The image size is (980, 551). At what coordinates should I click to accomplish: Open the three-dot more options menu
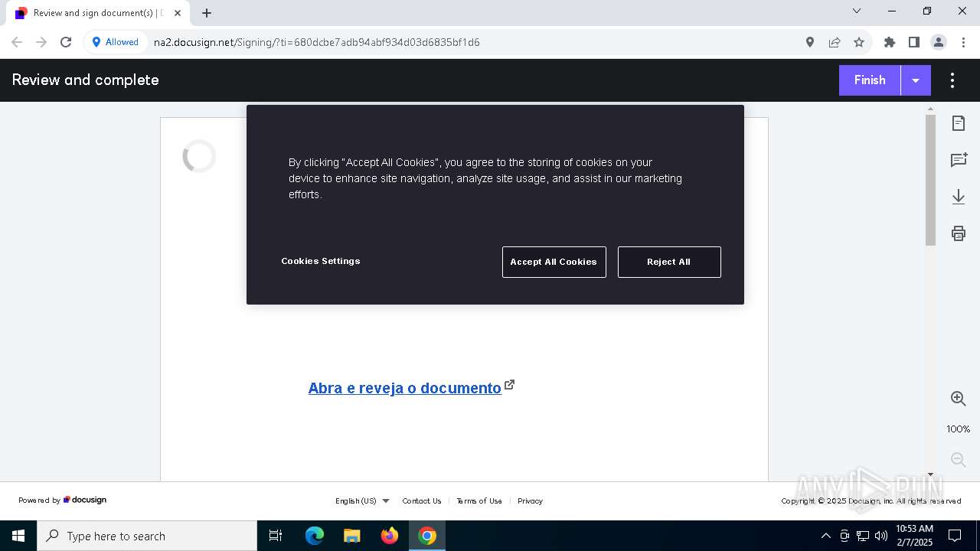(x=952, y=80)
